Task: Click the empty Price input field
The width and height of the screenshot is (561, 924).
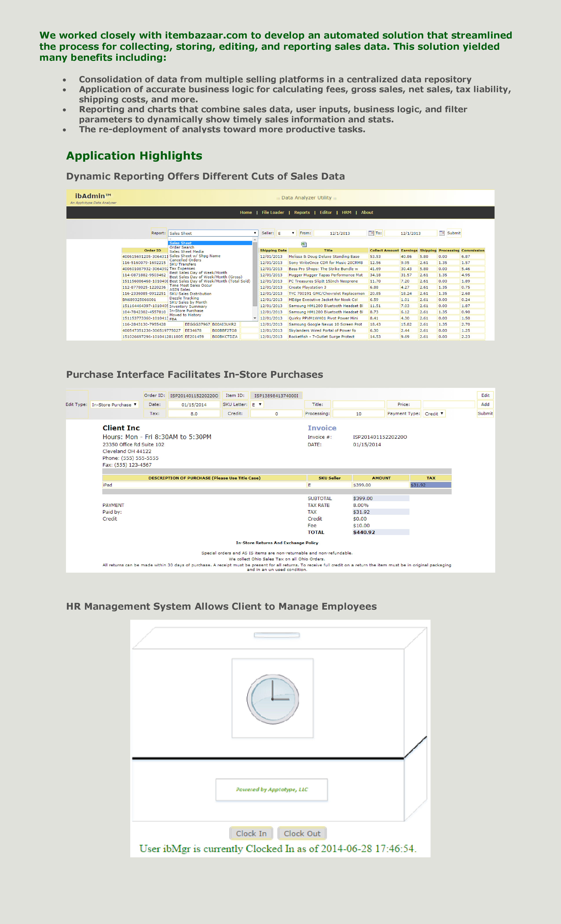Action: 449,405
